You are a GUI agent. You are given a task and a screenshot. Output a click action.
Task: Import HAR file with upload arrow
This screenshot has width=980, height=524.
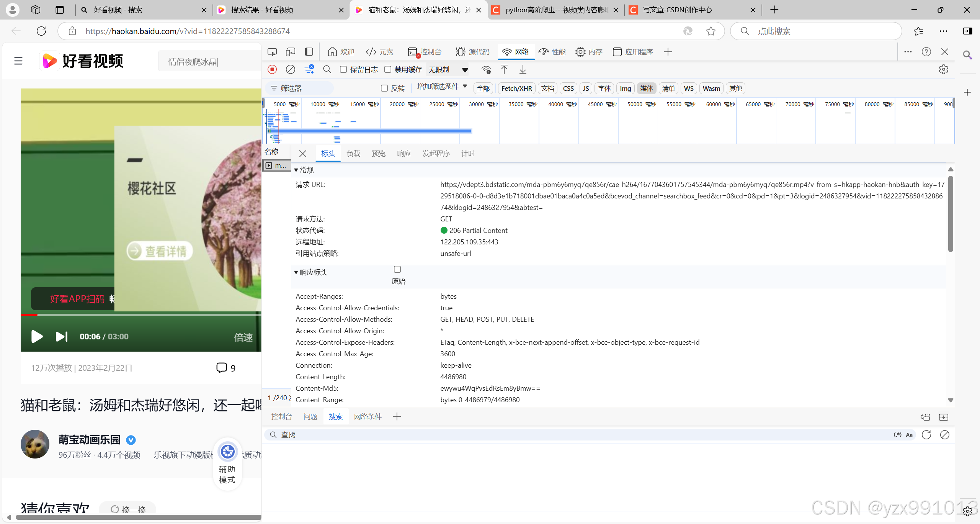[x=505, y=69]
